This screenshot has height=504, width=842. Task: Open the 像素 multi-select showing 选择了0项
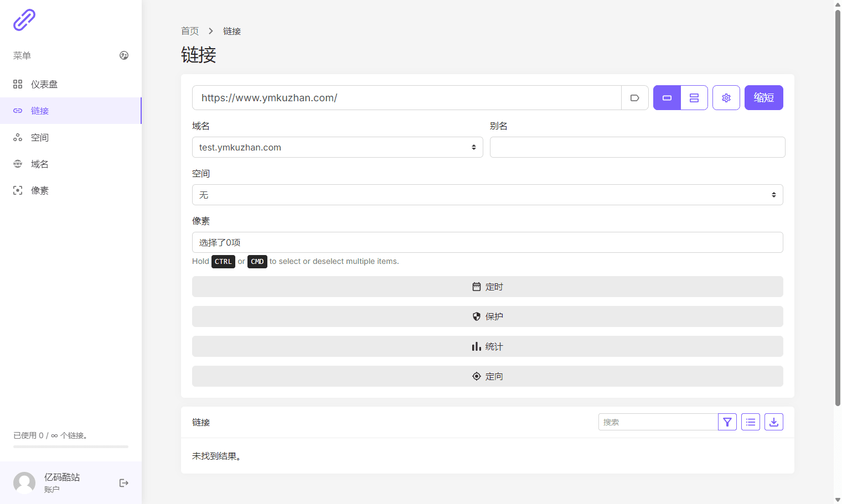tap(488, 242)
